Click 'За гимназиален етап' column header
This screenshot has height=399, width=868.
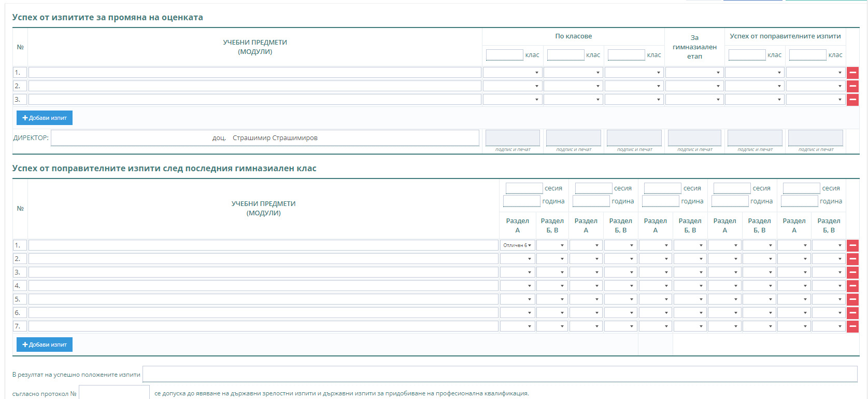pyautogui.click(x=694, y=47)
